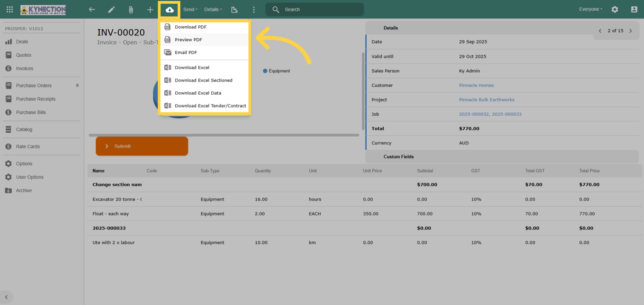Viewport: 644px width, 305px height.
Task: Click the 'Change section nam' section row
Action: [x=364, y=185]
